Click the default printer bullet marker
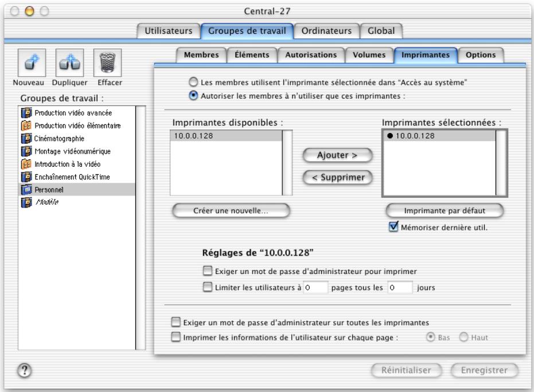This screenshot has width=534, height=392. coord(390,136)
